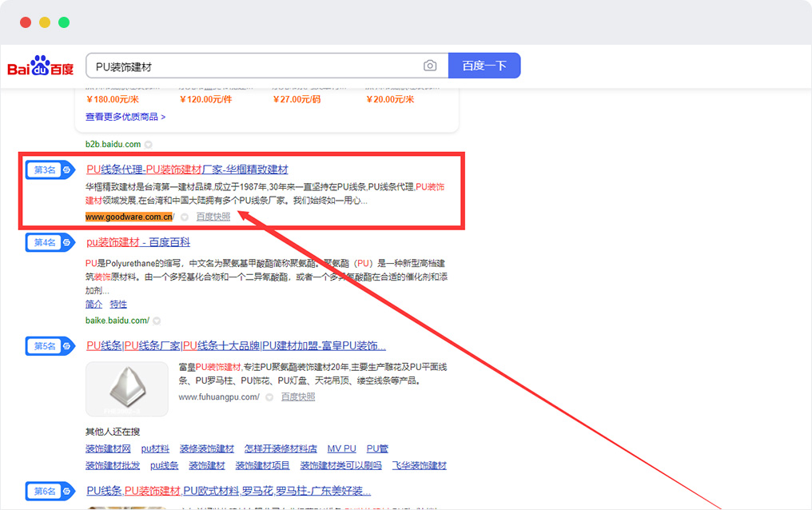Click the ¥27.00元/码 price
This screenshot has width=812, height=510.
[x=297, y=99]
